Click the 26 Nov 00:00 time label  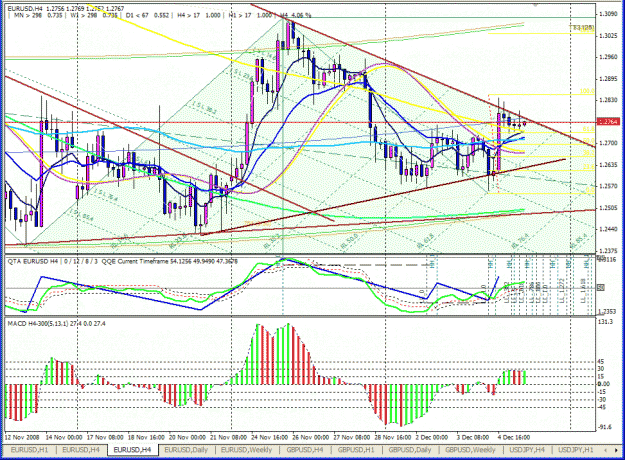click(x=311, y=437)
